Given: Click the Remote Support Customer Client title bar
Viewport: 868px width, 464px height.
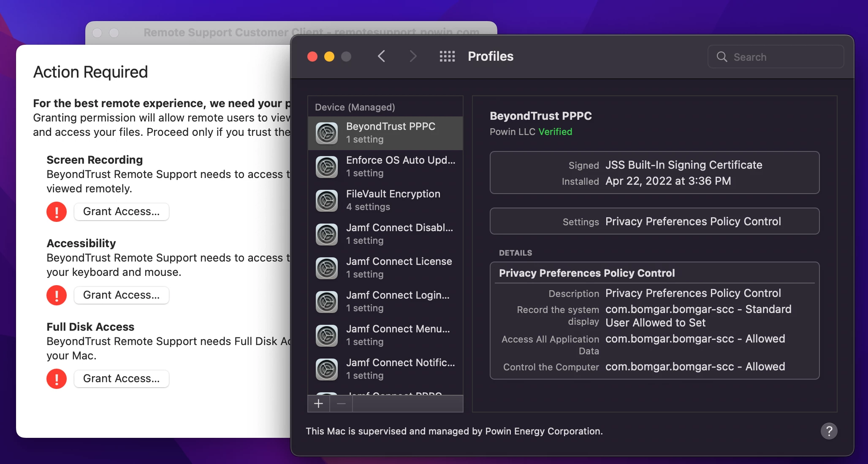Looking at the screenshot, I should (x=291, y=32).
